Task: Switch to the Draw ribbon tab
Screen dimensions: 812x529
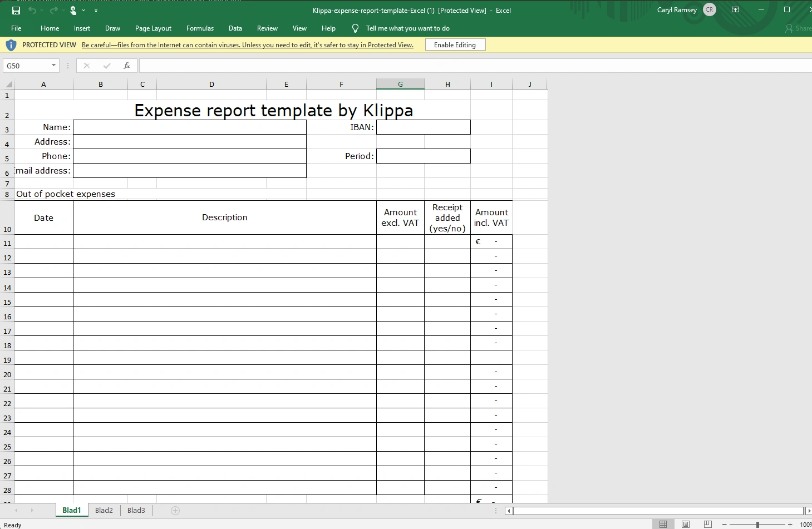Action: [112, 28]
